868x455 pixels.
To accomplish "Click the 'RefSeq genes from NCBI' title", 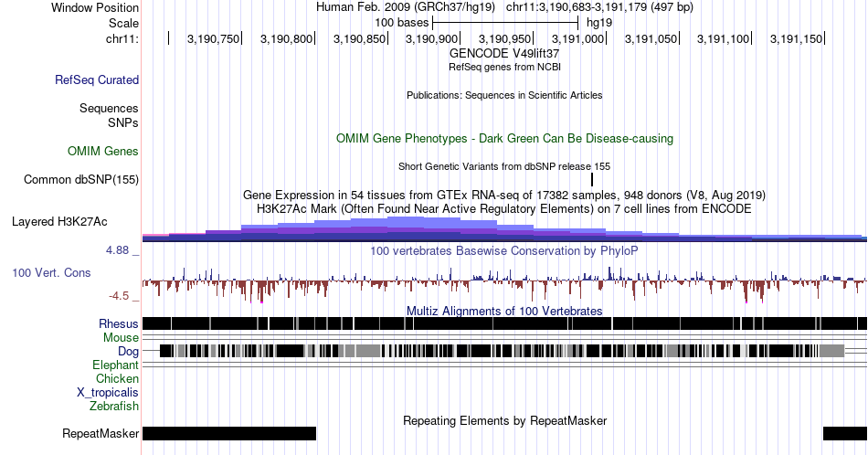I will click(504, 67).
